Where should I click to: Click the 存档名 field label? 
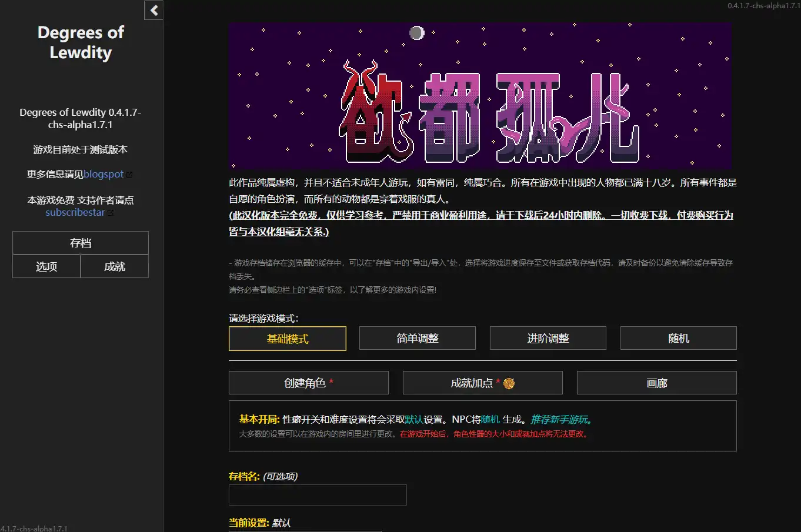244,476
